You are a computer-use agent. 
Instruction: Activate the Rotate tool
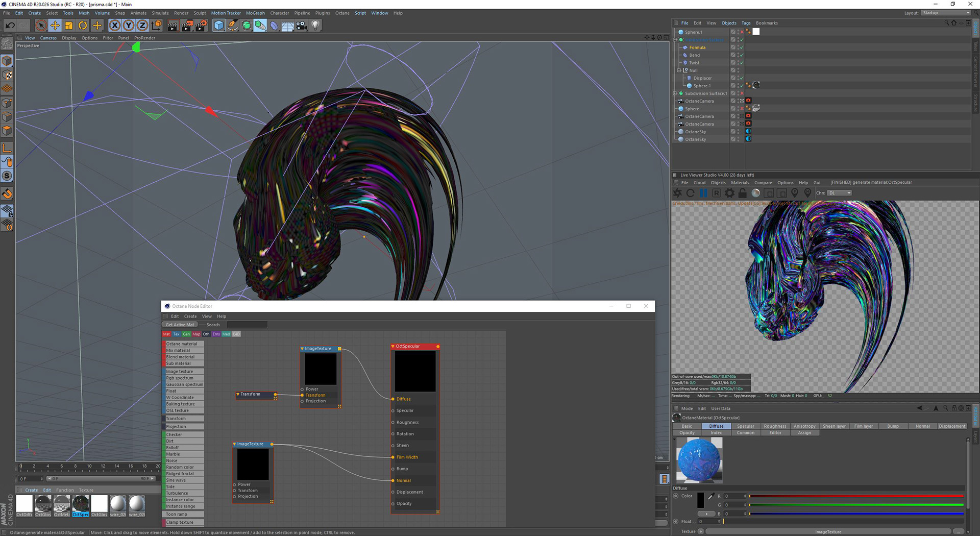[83, 25]
